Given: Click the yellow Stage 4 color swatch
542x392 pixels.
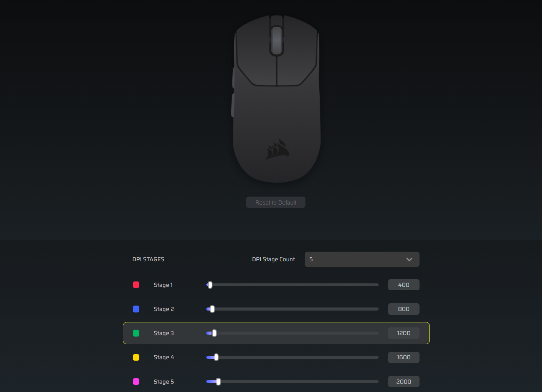Looking at the screenshot, I should [136, 357].
